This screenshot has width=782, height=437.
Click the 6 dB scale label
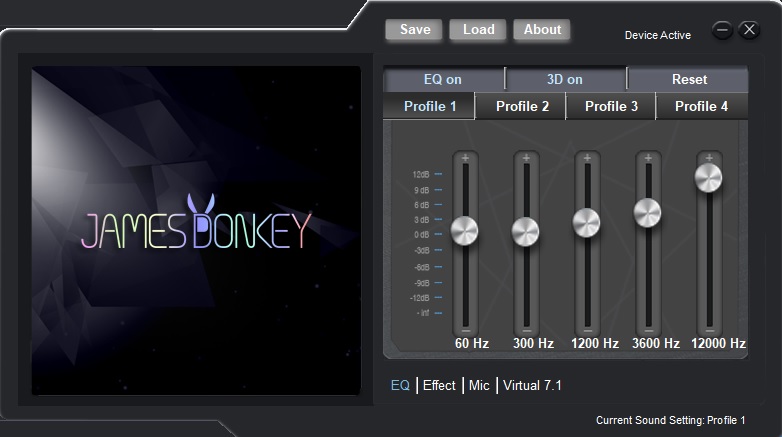(421, 205)
